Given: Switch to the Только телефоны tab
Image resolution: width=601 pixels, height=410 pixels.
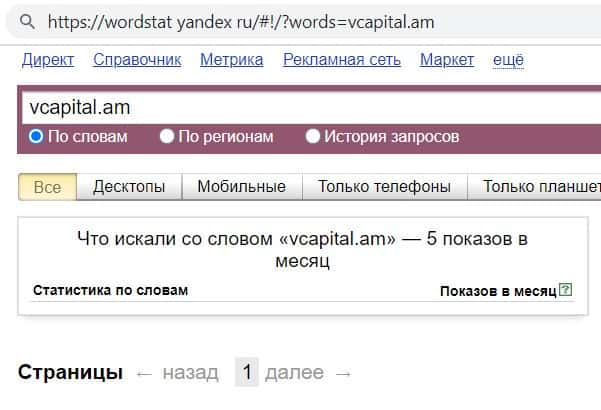Looking at the screenshot, I should tap(384, 187).
